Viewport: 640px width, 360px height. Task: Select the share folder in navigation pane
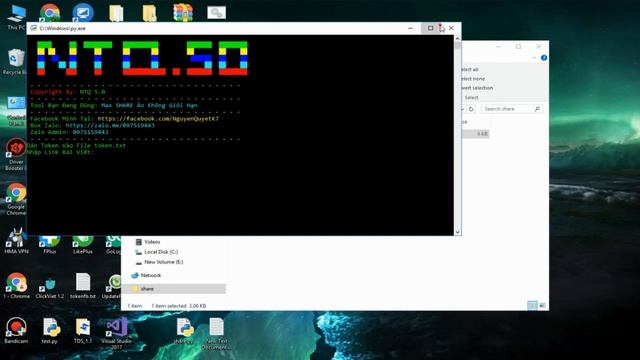[174, 289]
